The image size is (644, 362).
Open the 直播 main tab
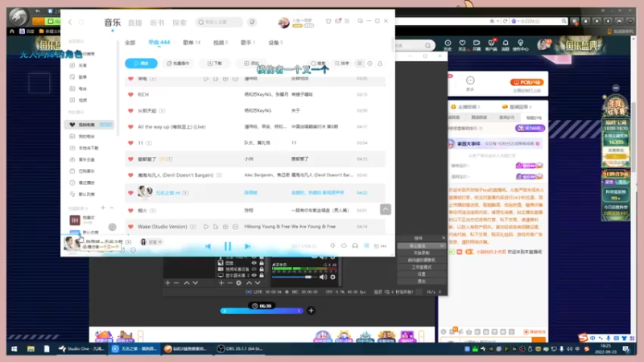click(x=134, y=23)
